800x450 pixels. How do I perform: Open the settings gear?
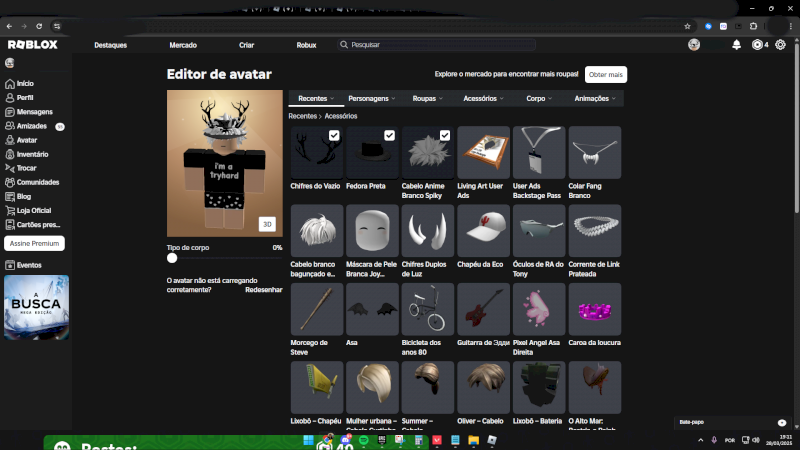tap(780, 45)
